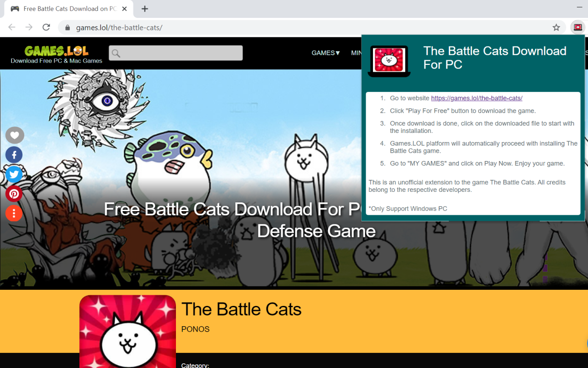
Task: Bookmark this page with the star
Action: tap(556, 28)
